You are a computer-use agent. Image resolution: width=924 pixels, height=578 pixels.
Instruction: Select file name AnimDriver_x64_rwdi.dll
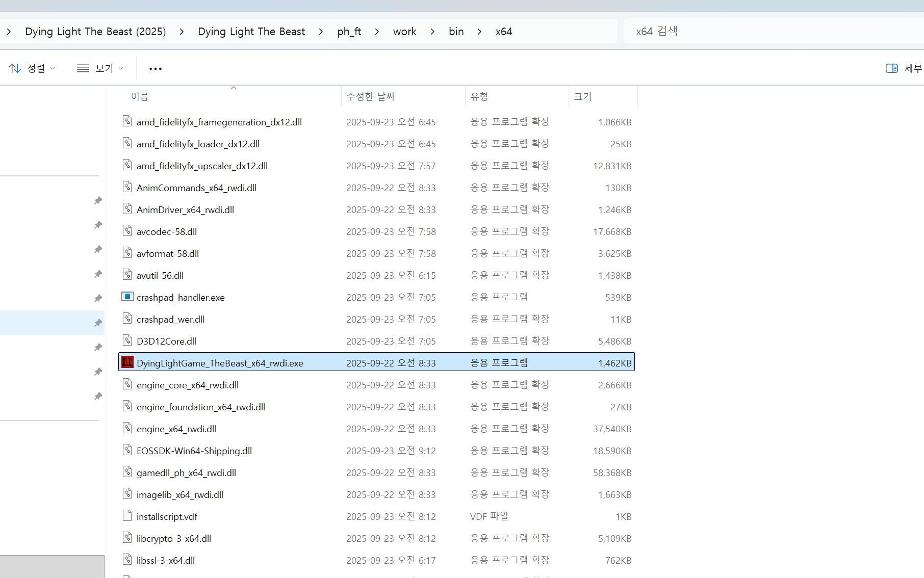click(x=185, y=209)
